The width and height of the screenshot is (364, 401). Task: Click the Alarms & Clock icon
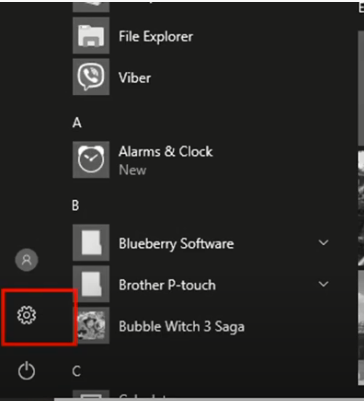point(91,160)
